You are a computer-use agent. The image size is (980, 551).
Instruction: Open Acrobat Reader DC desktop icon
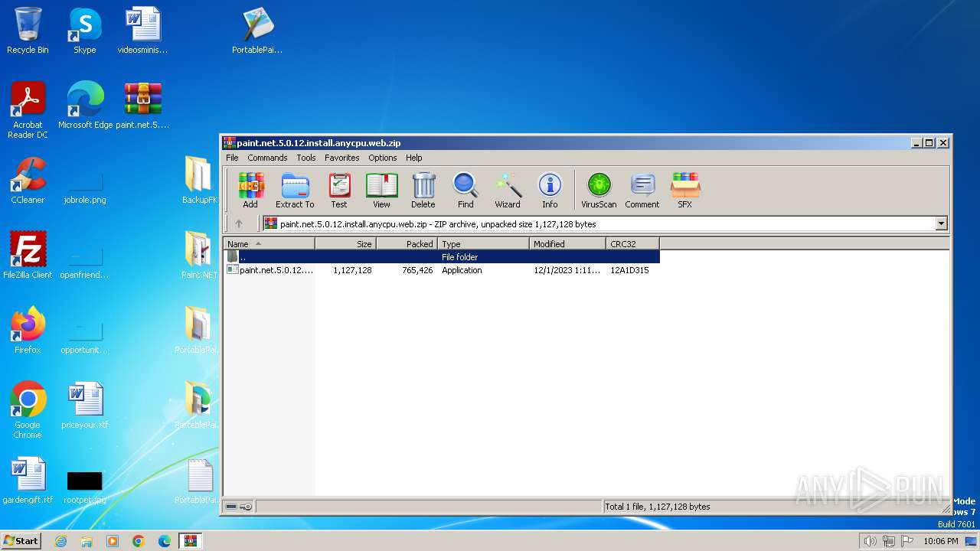(28, 110)
